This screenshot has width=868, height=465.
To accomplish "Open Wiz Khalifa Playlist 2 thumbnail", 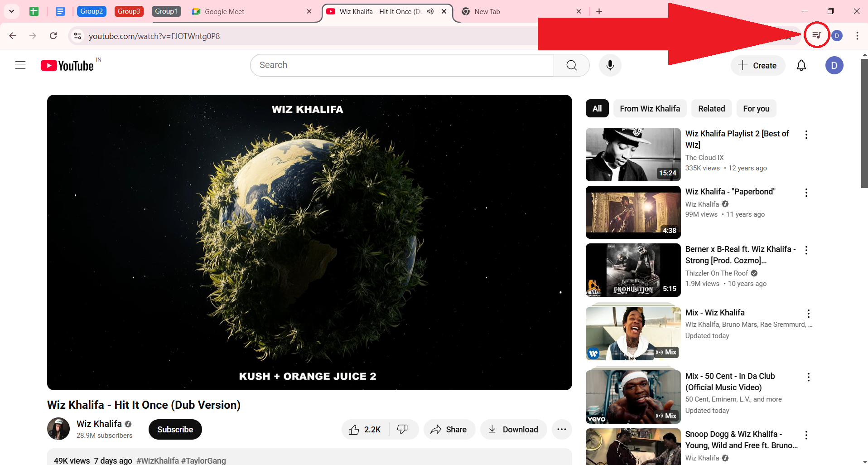I will 633,155.
